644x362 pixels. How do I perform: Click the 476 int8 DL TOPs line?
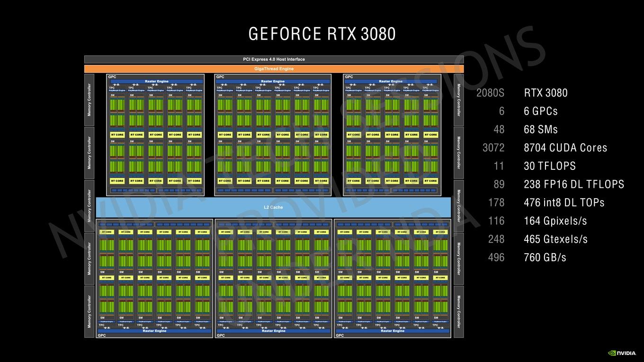pos(564,203)
